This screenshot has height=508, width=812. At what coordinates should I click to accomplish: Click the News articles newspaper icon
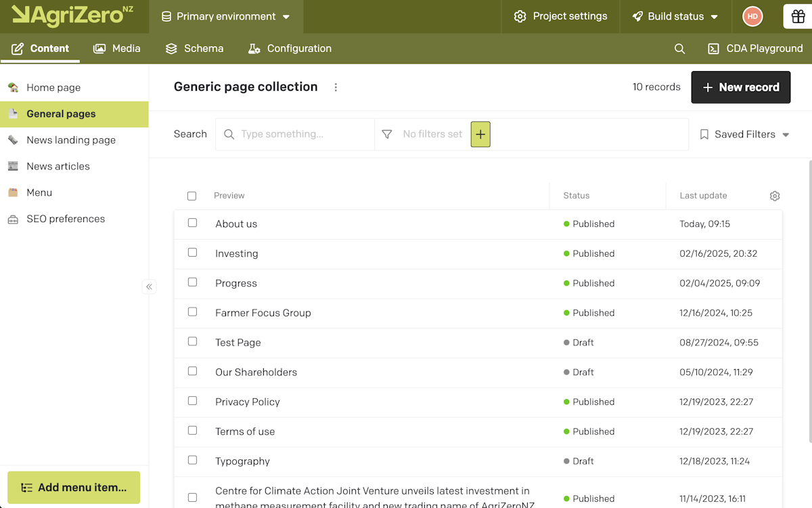click(x=13, y=166)
